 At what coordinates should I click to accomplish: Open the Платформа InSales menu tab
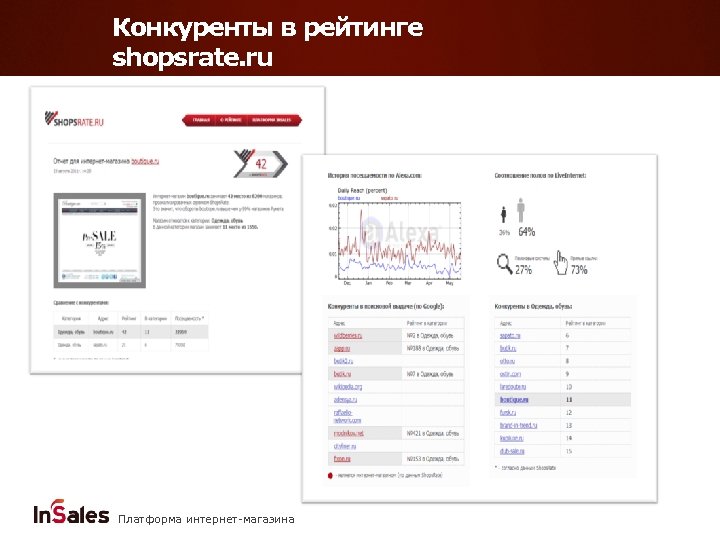(271, 120)
